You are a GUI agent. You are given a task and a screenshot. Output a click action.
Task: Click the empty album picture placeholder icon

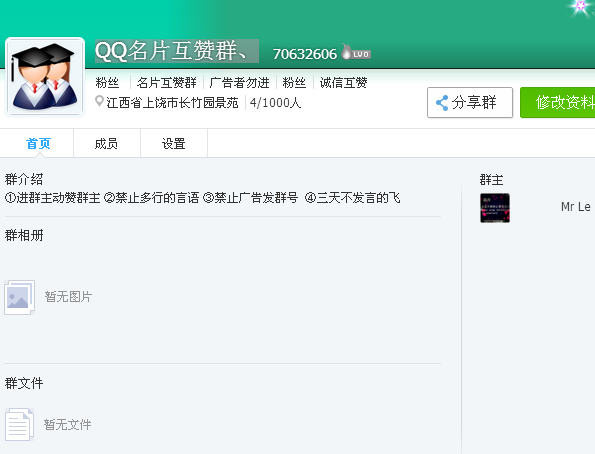pyautogui.click(x=19, y=297)
